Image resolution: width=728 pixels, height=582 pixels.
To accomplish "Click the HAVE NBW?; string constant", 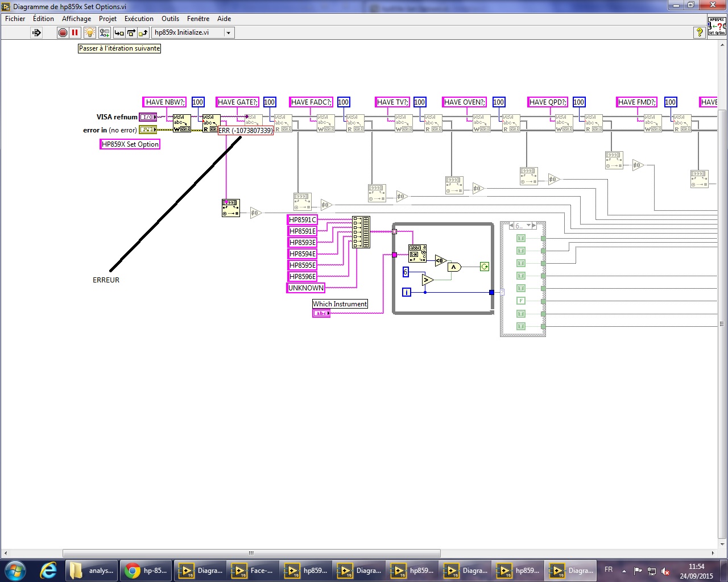I will tap(164, 102).
